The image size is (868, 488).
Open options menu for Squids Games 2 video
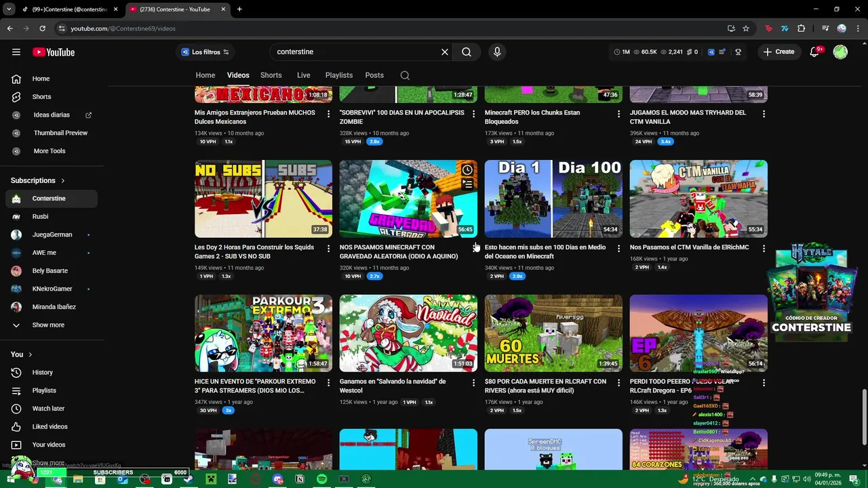pos(328,249)
